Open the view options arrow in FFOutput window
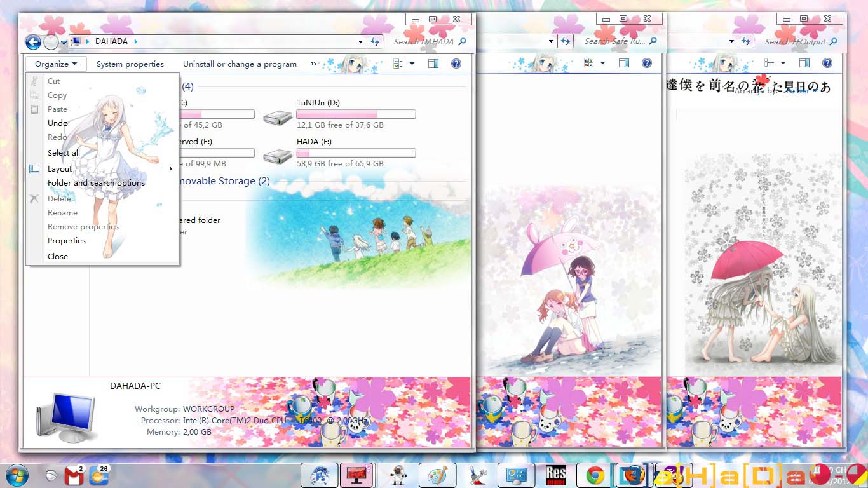The image size is (868, 488). 783,64
